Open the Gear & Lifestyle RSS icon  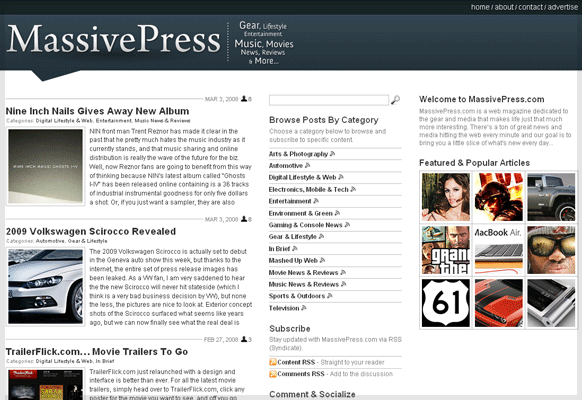tap(321, 237)
